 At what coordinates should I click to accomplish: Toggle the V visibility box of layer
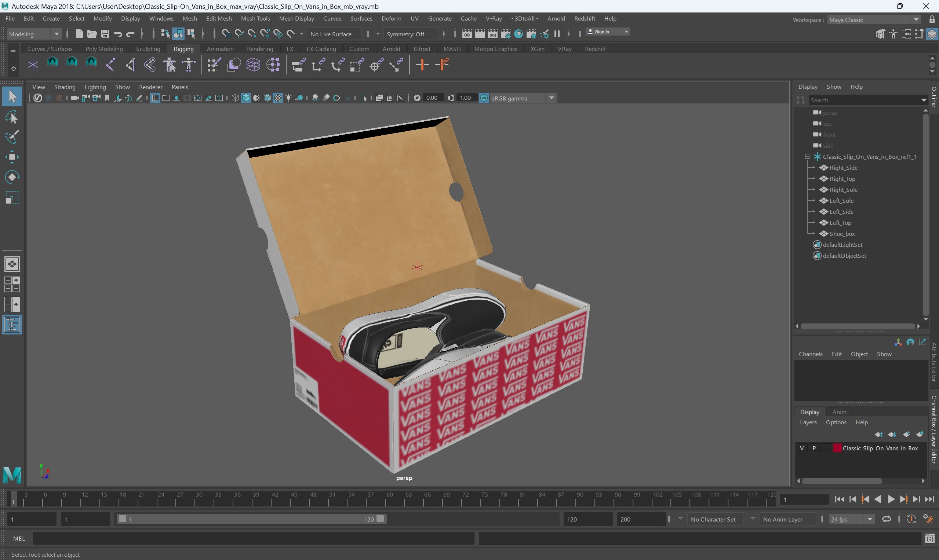(x=801, y=448)
